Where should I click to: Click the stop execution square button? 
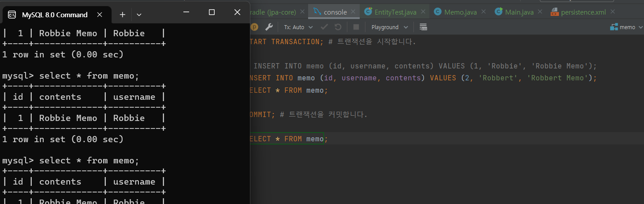[356, 27]
